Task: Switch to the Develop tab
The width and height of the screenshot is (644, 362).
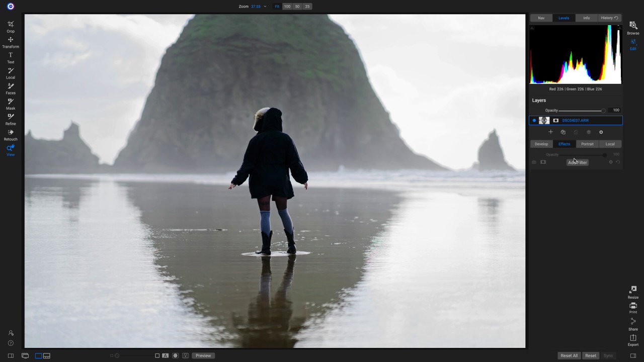Action: click(x=541, y=144)
